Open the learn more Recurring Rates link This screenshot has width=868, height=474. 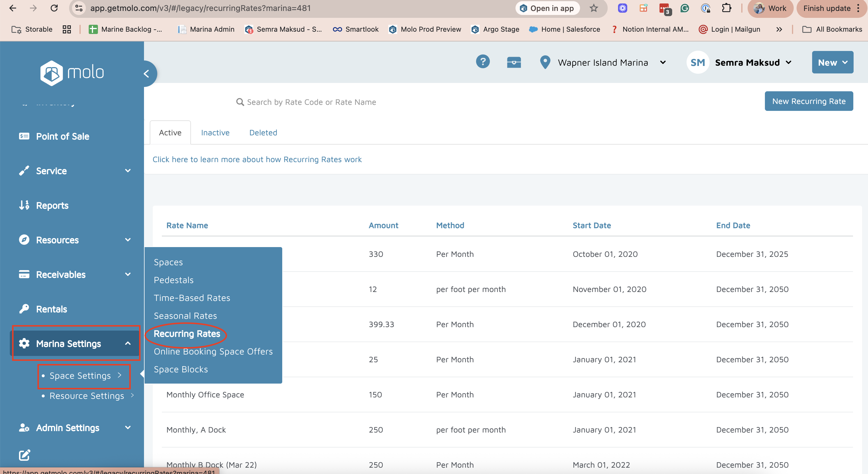click(257, 159)
